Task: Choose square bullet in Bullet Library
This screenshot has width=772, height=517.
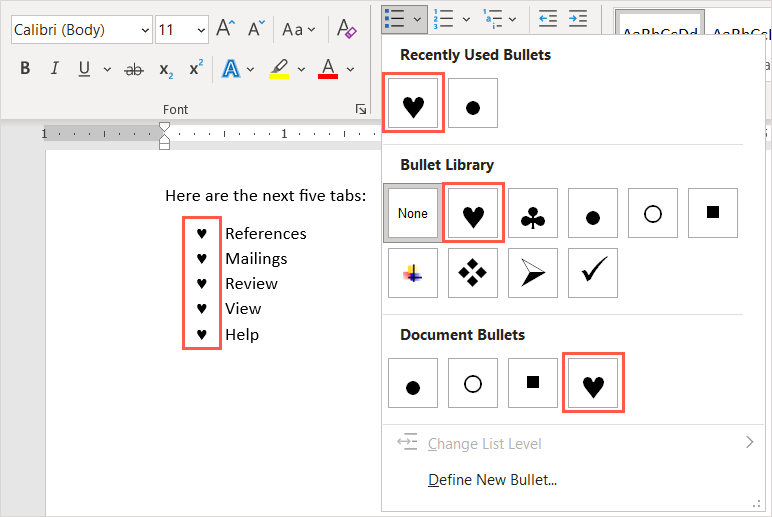Action: pyautogui.click(x=713, y=213)
